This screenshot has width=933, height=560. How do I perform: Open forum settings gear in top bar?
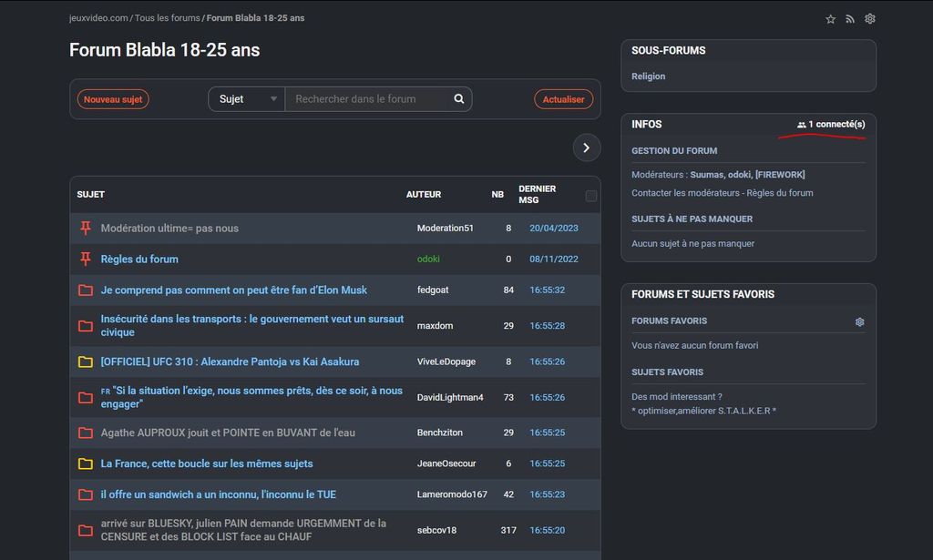tap(870, 19)
